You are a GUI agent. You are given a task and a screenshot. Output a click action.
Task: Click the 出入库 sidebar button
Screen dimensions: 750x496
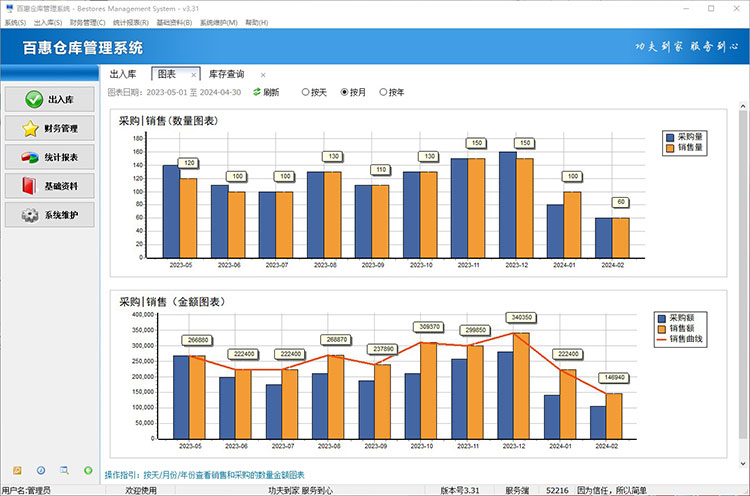50,99
